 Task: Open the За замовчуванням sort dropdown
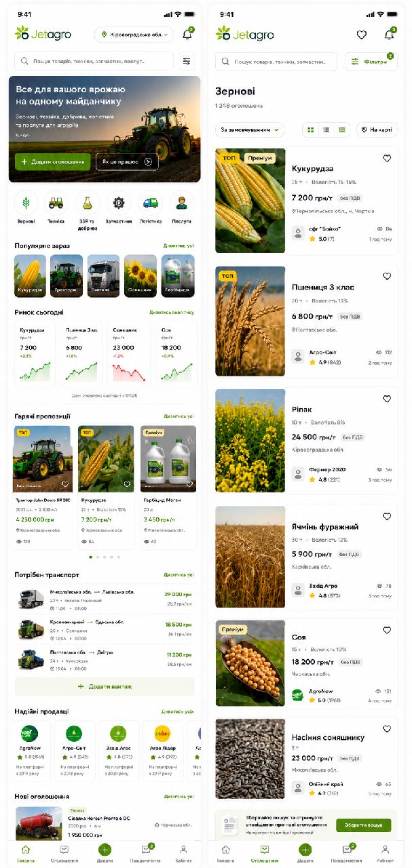(250, 130)
